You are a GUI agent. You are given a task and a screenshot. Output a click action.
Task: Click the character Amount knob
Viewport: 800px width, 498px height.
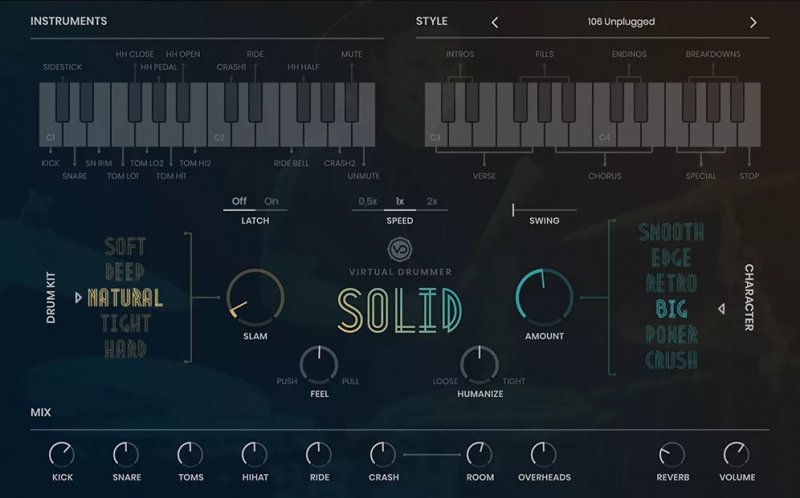(x=544, y=297)
